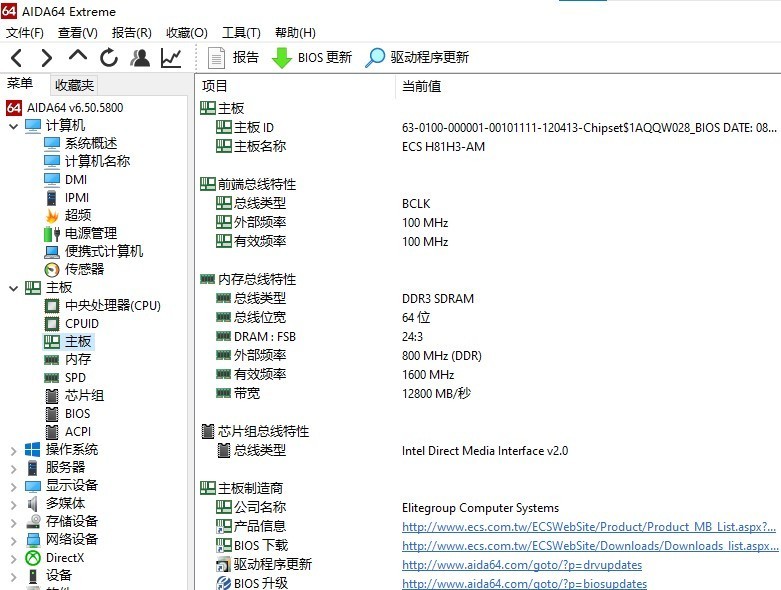Expand the 设备 tree node
Viewport: 781px width, 590px height.
[13, 577]
